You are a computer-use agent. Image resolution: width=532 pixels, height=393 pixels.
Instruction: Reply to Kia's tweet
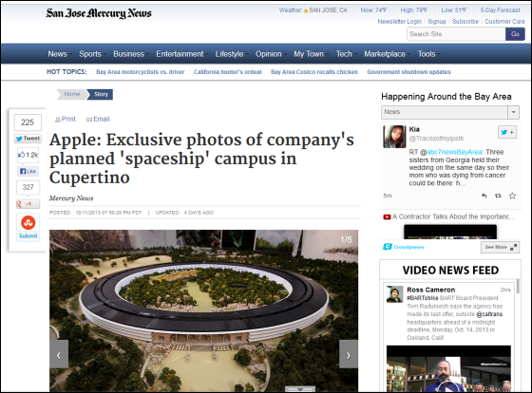pyautogui.click(x=484, y=196)
